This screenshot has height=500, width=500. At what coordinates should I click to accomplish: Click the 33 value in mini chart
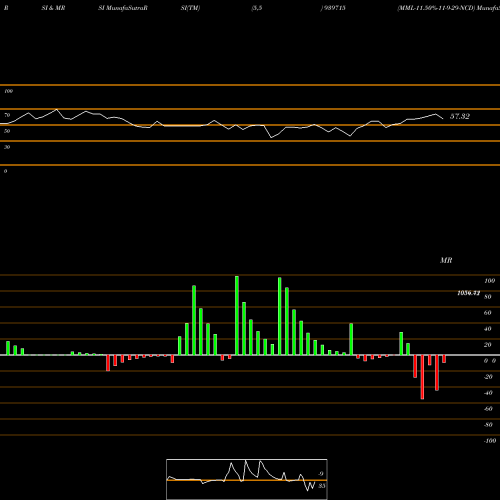322,486
